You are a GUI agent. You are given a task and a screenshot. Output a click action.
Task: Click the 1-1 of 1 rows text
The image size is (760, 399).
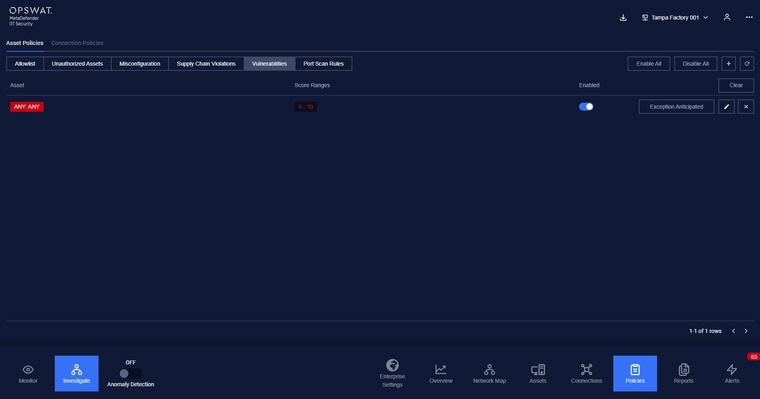705,331
